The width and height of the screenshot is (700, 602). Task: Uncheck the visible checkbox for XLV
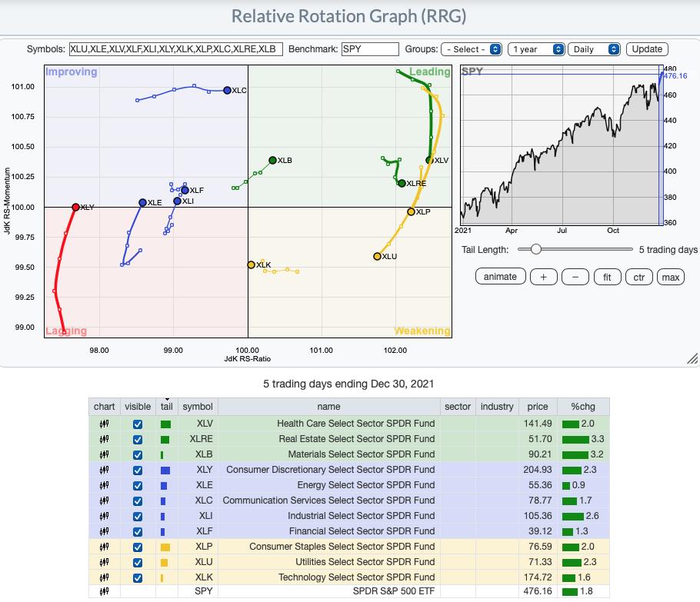pyautogui.click(x=138, y=424)
